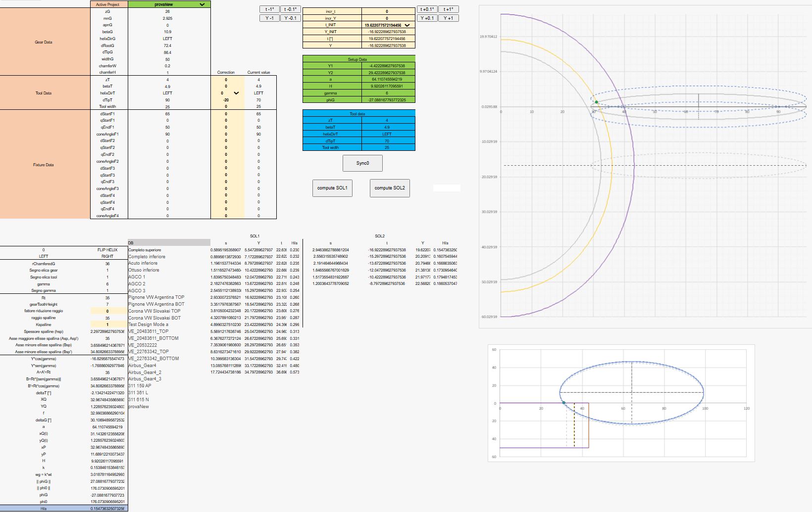Run compute SOL2
The image size is (812, 512).
point(390,188)
